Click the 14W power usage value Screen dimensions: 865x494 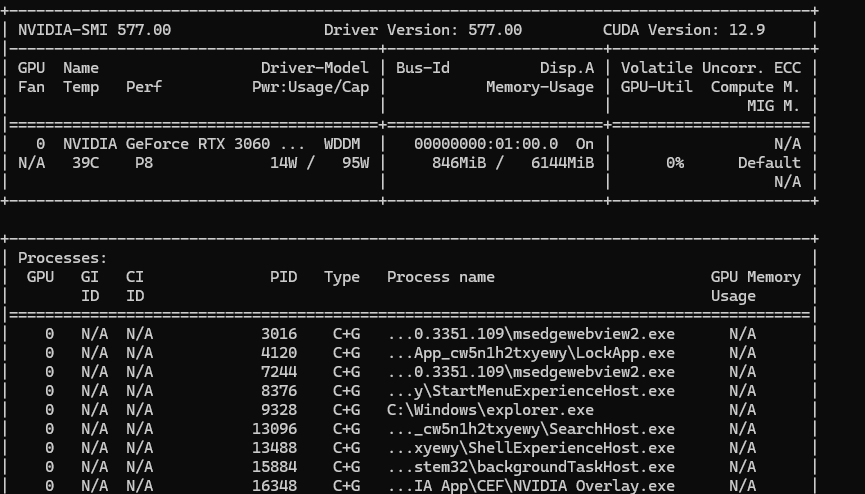click(283, 163)
